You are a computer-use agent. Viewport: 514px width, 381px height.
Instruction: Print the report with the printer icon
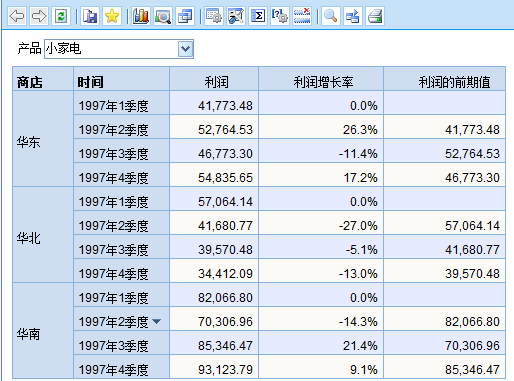tap(375, 16)
